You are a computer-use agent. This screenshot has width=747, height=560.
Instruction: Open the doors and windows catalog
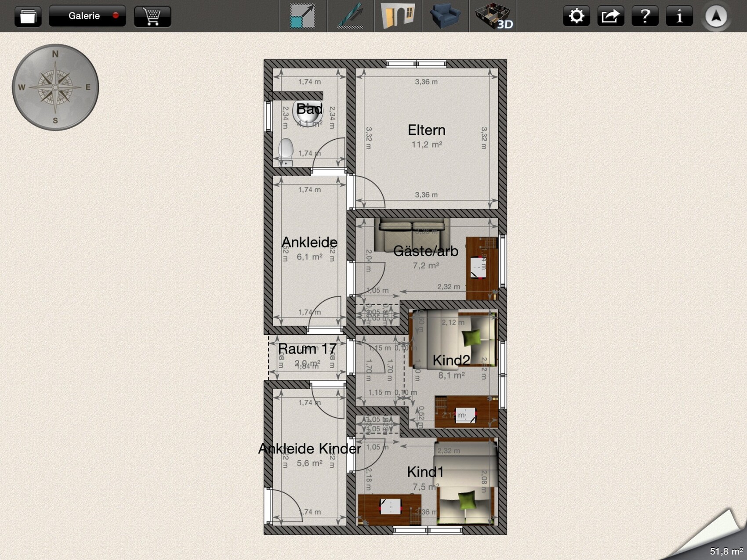coord(398,16)
